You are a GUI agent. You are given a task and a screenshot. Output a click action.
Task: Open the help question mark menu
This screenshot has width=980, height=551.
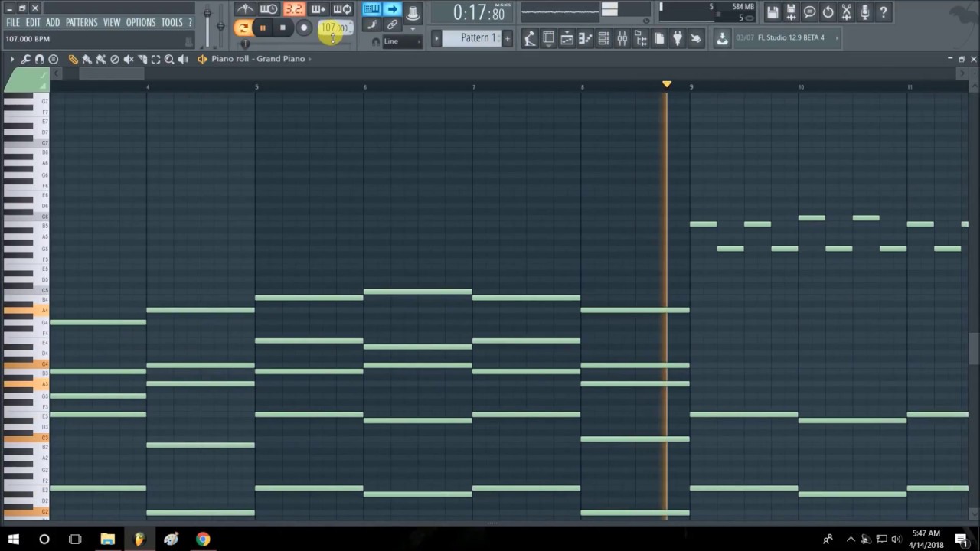(x=190, y=22)
